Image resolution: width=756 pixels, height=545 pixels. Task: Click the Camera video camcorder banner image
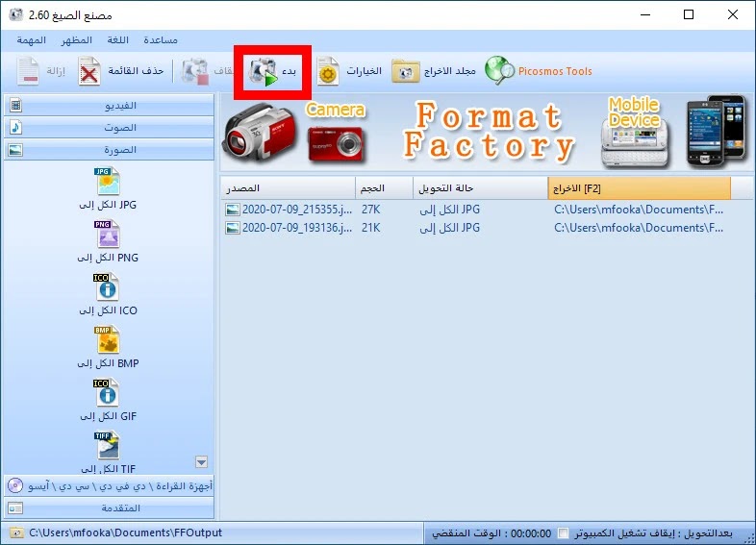[261, 133]
